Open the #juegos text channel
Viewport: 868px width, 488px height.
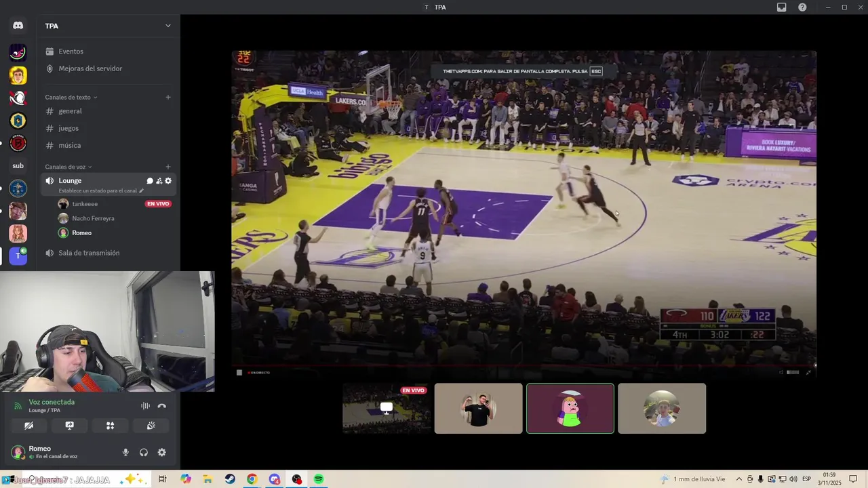point(108,128)
